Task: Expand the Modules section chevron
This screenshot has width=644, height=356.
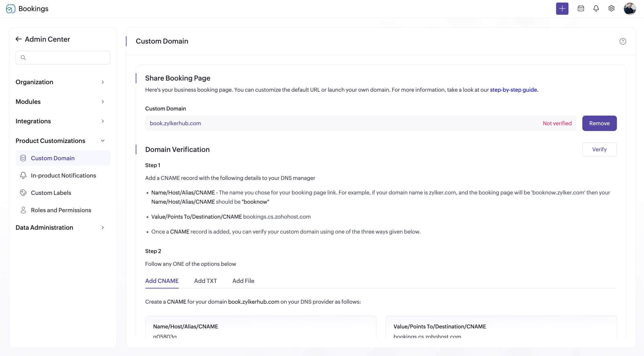Action: coord(103,102)
